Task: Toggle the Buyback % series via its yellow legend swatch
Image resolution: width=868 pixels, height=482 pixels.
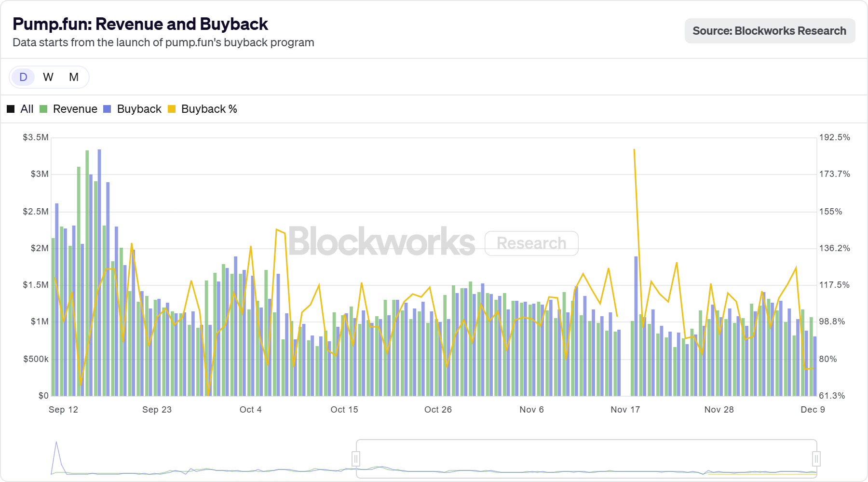Action: coord(171,109)
